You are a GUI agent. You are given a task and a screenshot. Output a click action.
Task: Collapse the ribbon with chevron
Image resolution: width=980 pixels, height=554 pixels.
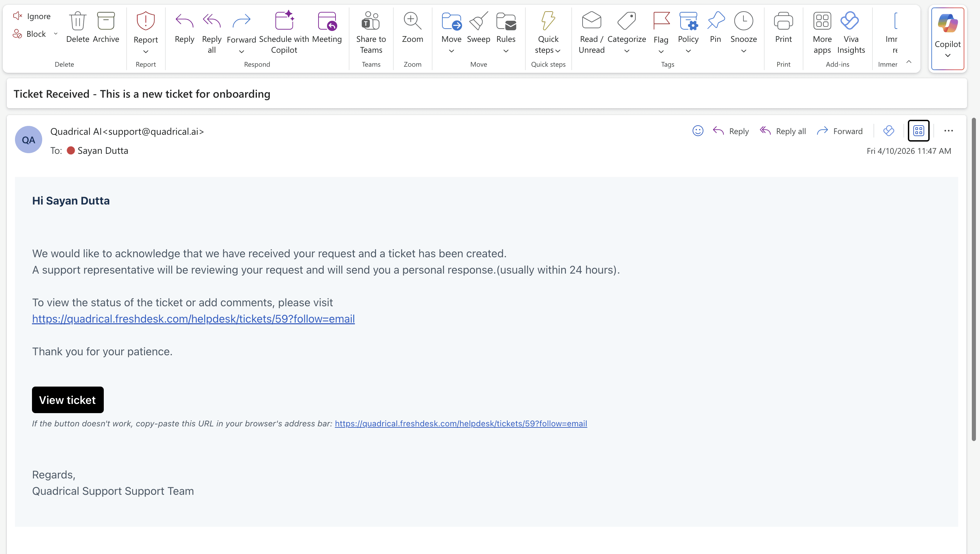tap(909, 62)
